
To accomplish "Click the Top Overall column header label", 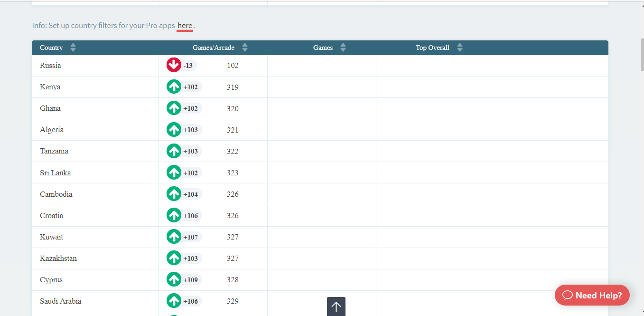I will [x=432, y=48].
